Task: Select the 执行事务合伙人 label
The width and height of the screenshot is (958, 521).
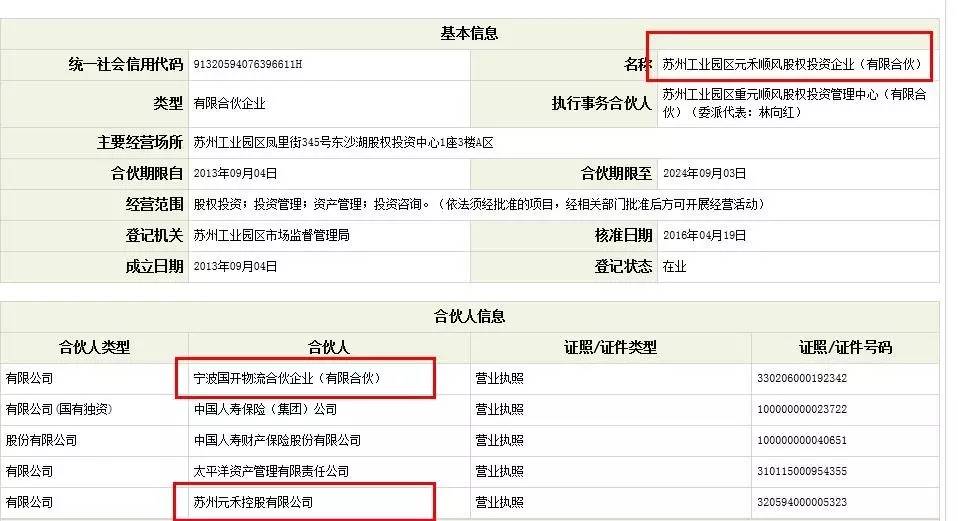Action: [602, 103]
